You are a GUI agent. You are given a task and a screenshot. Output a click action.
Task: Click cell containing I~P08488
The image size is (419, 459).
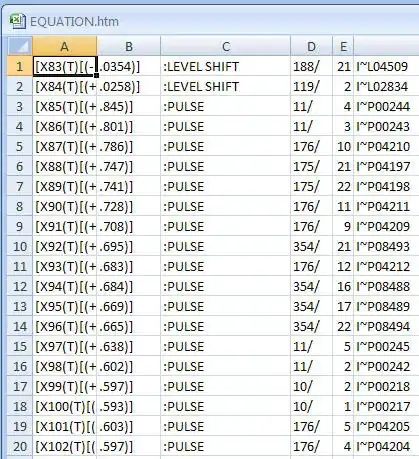pos(386,286)
